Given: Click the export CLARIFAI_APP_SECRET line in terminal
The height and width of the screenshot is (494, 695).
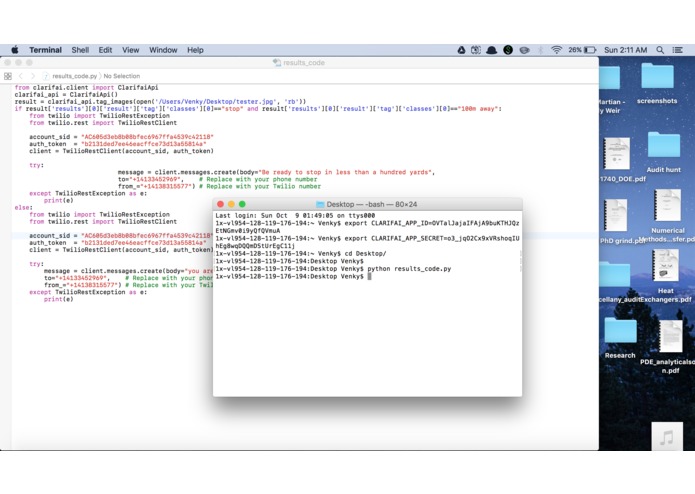Looking at the screenshot, I should point(367,242).
